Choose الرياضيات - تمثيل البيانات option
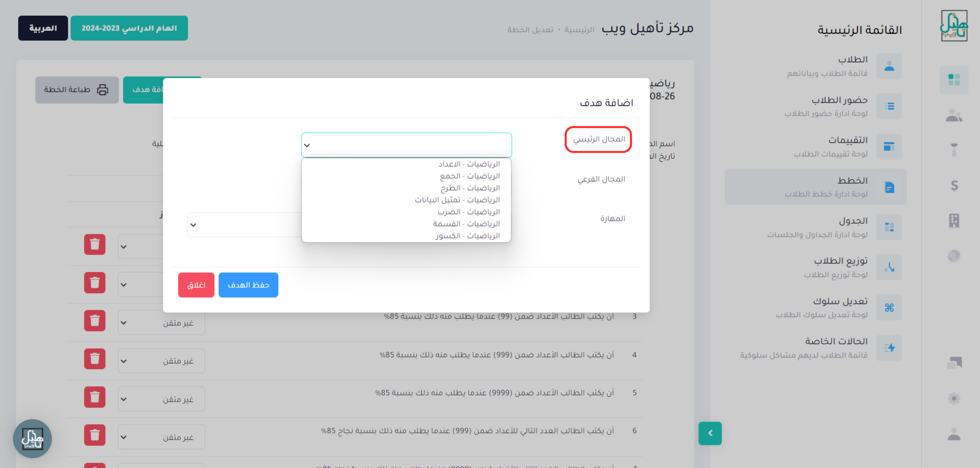980x468 pixels. point(406,200)
